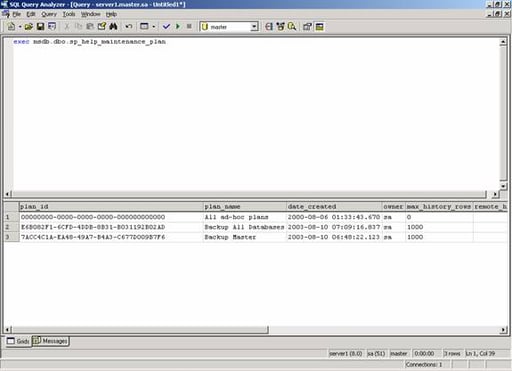512x371 pixels.
Task: Toggle the Object Browser icon
Action: [281, 27]
